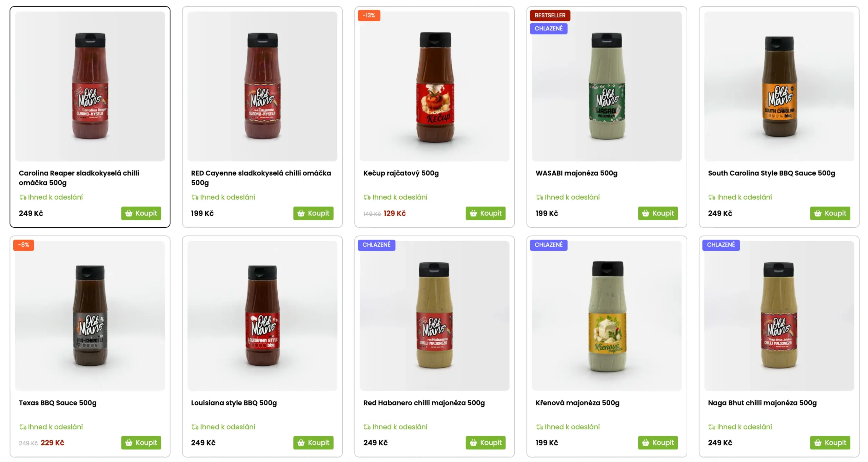Open the Louisiana style BBQ product photo
The height and width of the screenshot is (462, 868).
tap(262, 316)
